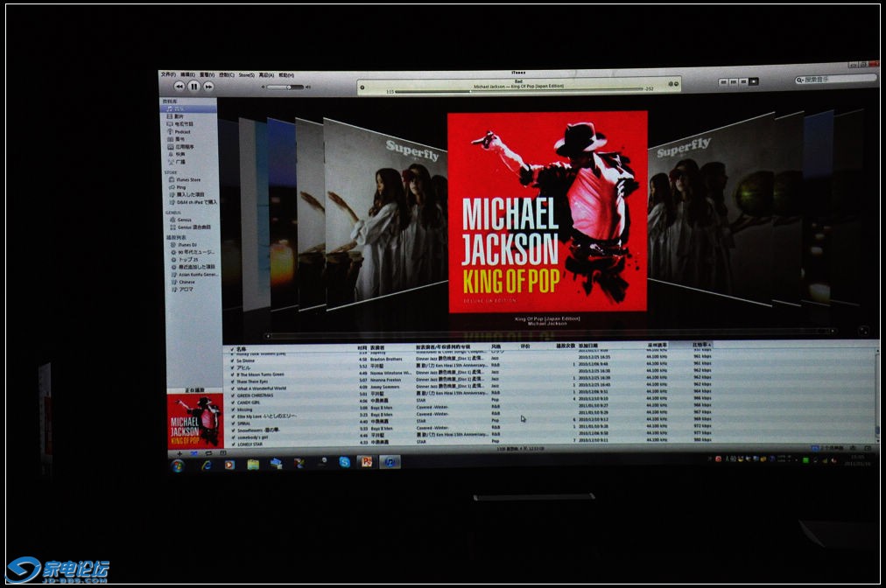Uncheck the SPIRAL track checkbox
The width and height of the screenshot is (886, 588).
[232, 423]
